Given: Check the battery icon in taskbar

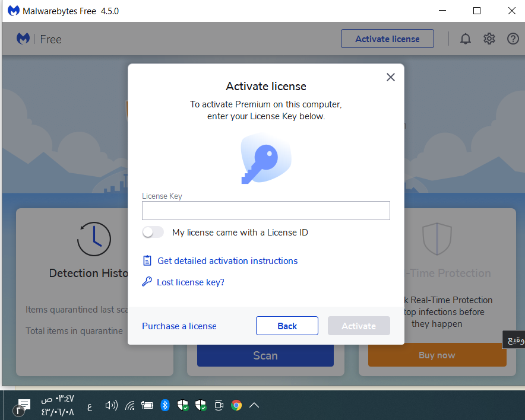Looking at the screenshot, I should pyautogui.click(x=147, y=406).
